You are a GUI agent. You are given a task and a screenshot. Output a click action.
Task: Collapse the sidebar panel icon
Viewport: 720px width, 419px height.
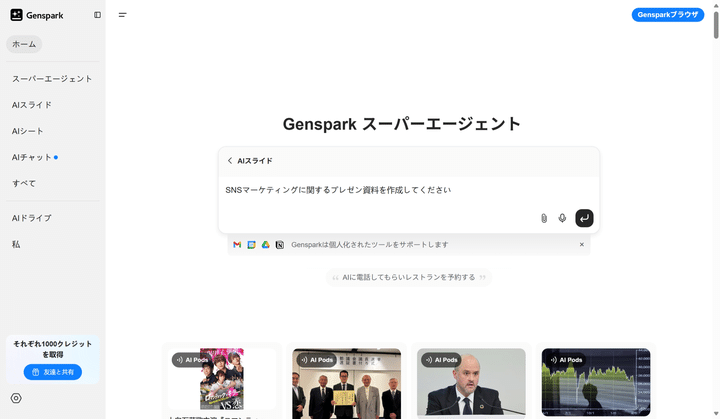point(97,15)
